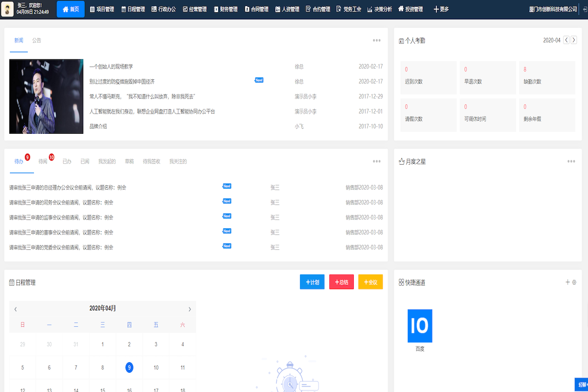This screenshot has width=588, height=392.
Task: Select April 10 on the schedule calendar
Action: pos(155,367)
